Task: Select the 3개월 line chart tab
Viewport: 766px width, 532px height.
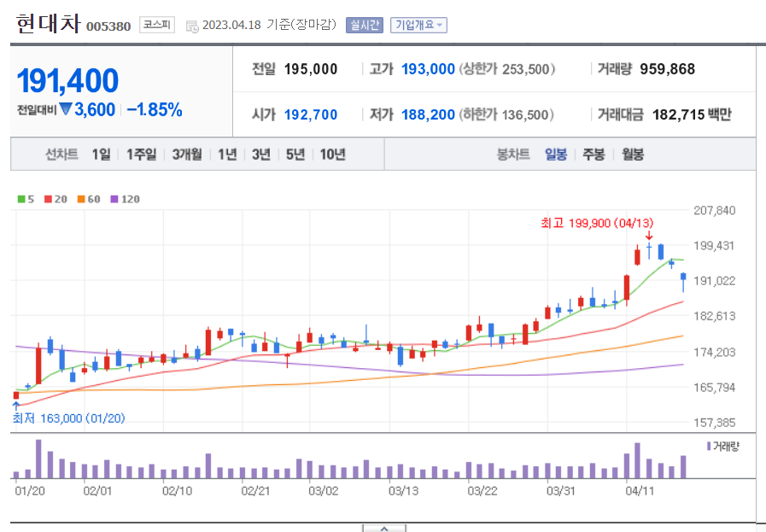Action: click(x=187, y=155)
